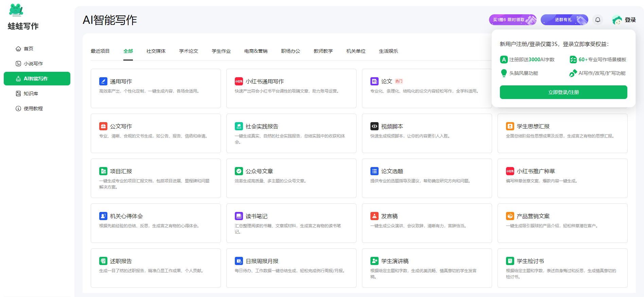Image resolution: width=644 pixels, height=297 pixels.
Task: Switch to the 教师教学 tab
Action: pos(323,51)
